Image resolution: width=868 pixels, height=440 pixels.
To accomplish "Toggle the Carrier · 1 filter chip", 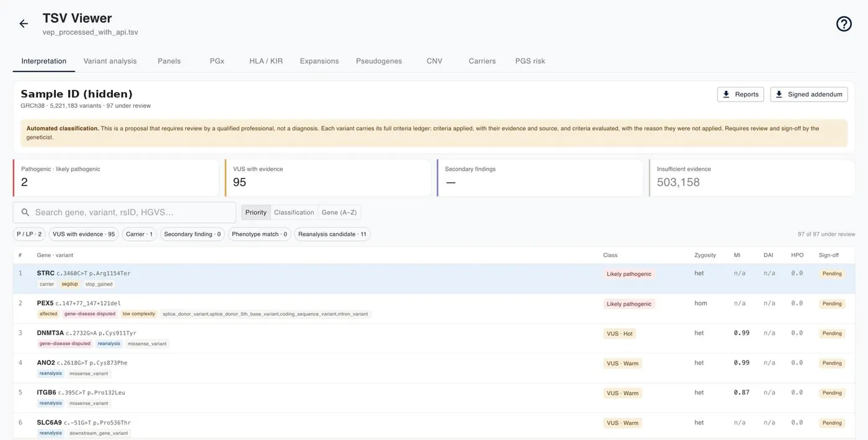I will 139,234.
